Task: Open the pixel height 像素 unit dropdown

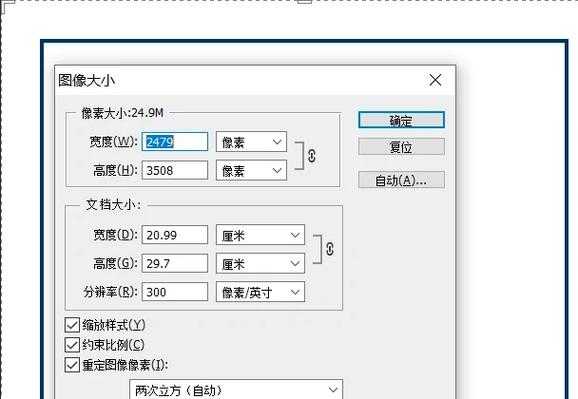Action: 251,170
